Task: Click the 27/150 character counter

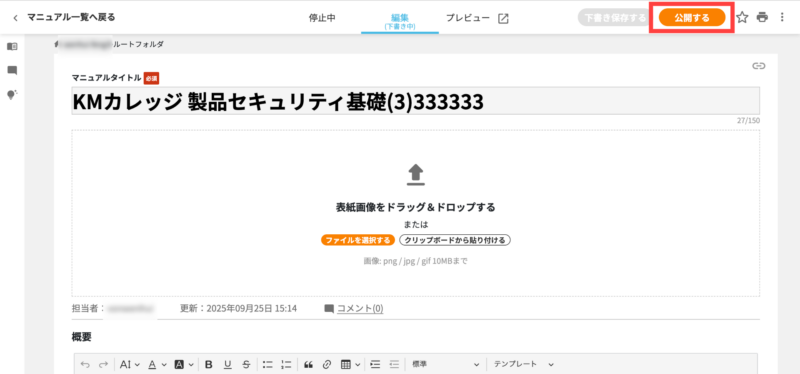Action: click(x=748, y=121)
